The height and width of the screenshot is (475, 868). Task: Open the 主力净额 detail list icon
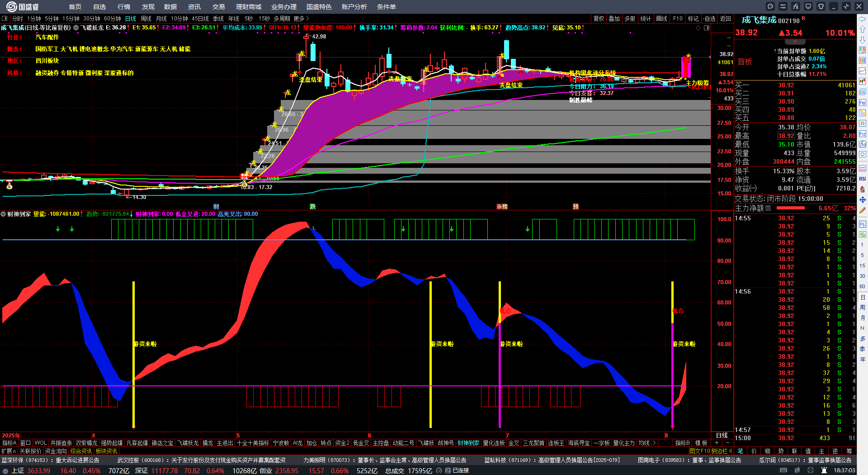pos(768,208)
